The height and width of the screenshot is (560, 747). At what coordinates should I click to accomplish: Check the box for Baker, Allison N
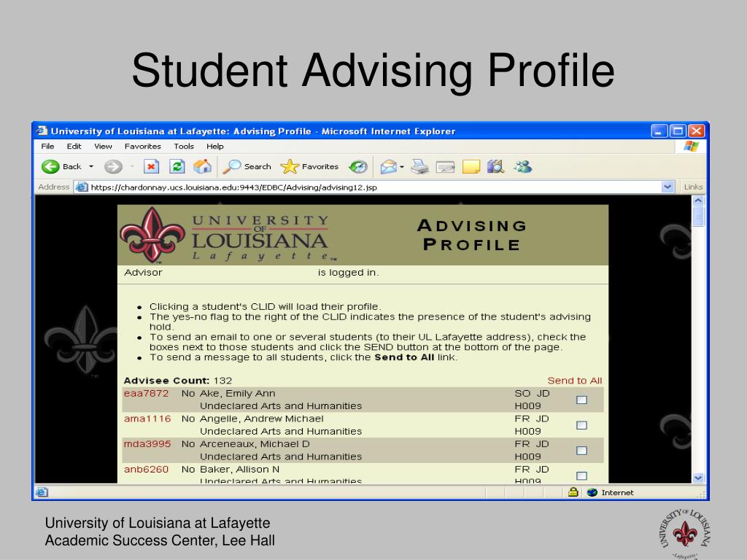tap(581, 475)
